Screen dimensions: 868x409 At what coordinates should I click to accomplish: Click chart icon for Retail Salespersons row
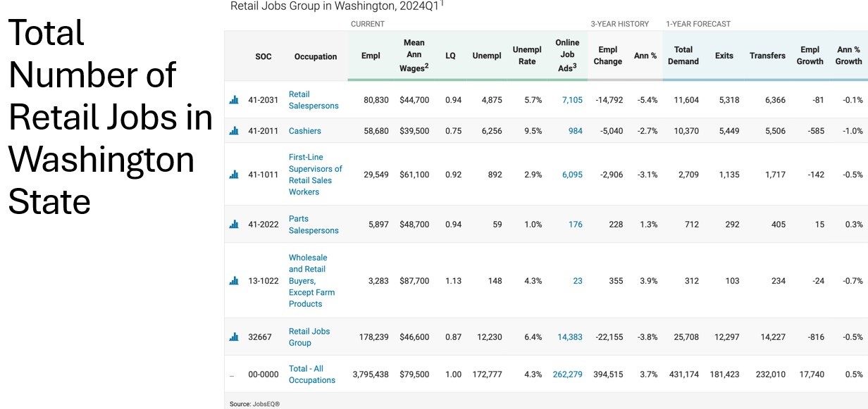pos(234,100)
